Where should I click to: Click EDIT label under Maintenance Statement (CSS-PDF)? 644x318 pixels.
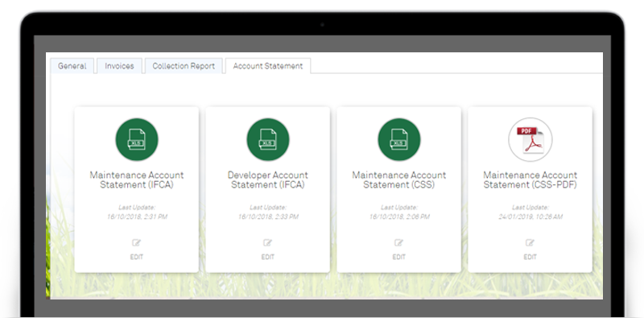click(x=530, y=257)
